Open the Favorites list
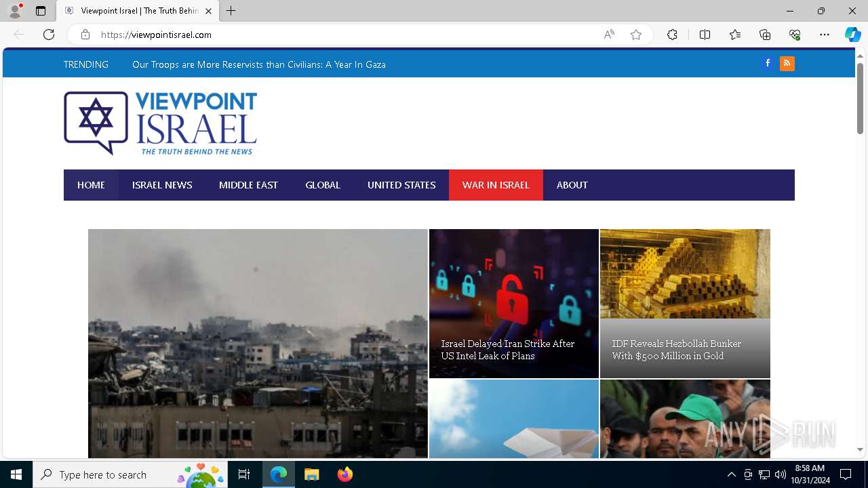 [x=735, y=35]
